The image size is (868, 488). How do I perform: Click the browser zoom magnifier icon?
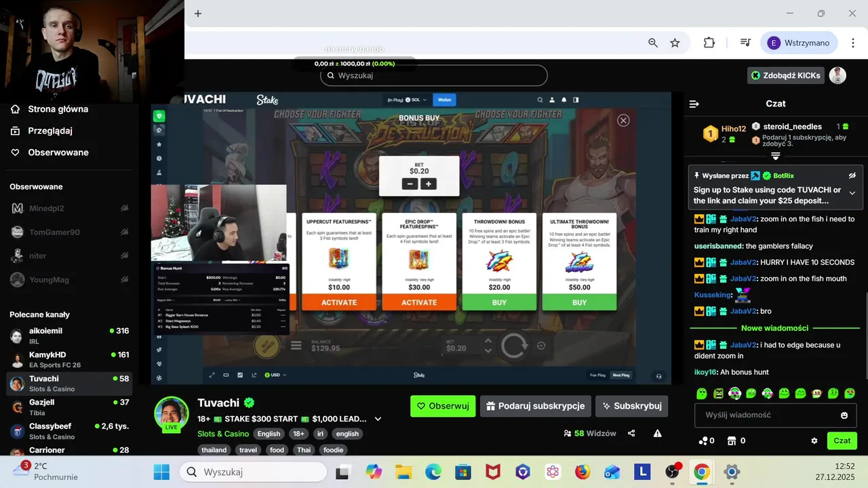click(x=653, y=43)
